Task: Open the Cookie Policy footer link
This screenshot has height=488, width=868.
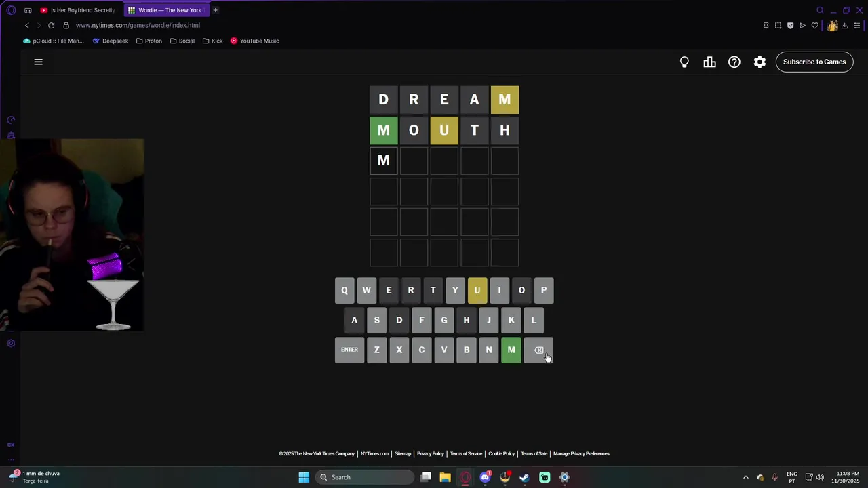Action: (x=502, y=454)
